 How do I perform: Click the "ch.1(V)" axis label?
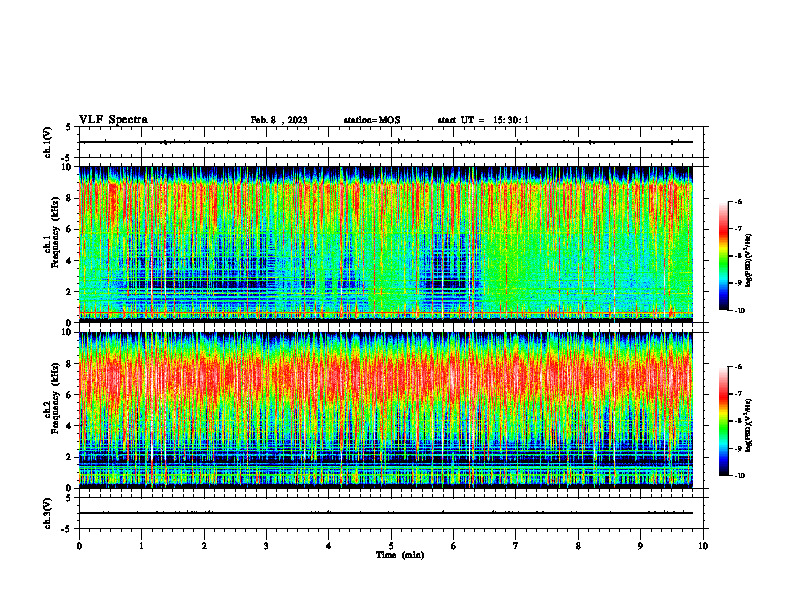coord(47,142)
